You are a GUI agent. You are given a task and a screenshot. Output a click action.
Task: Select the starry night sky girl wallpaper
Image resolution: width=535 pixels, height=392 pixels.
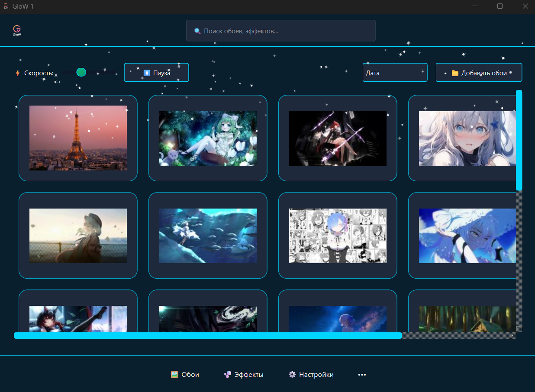[x=338, y=311]
